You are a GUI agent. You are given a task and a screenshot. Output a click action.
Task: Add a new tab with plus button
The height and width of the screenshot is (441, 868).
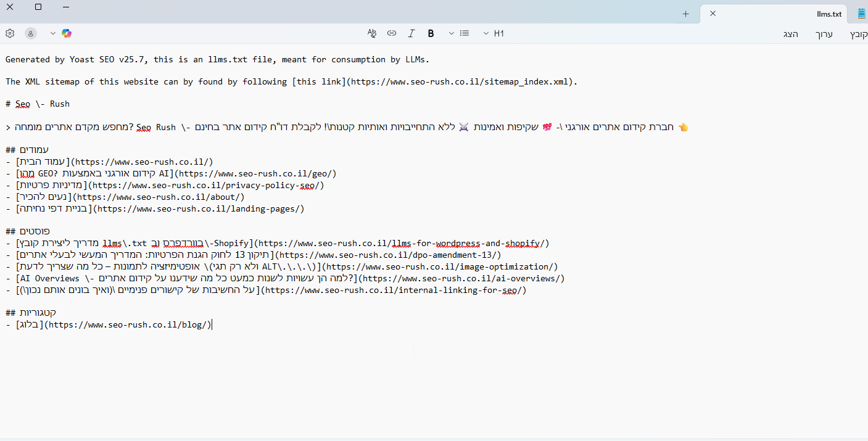[685, 14]
